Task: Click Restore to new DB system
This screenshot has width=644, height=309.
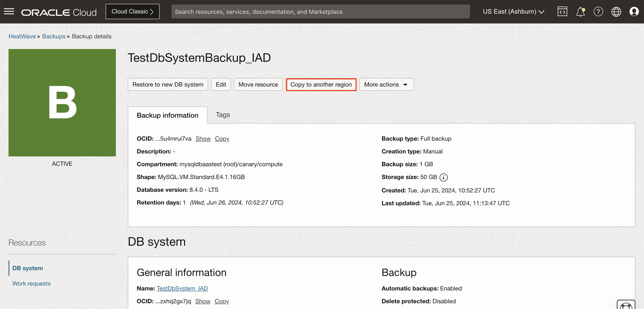Action: click(x=168, y=85)
